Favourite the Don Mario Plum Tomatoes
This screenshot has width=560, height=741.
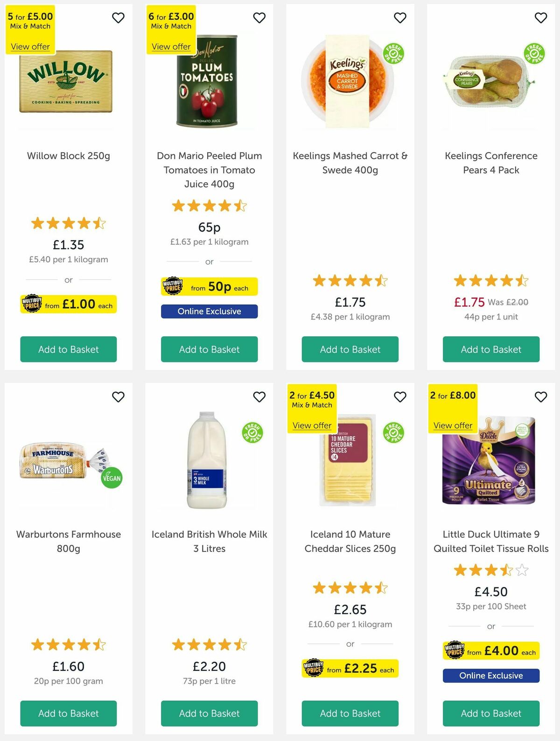pos(259,17)
